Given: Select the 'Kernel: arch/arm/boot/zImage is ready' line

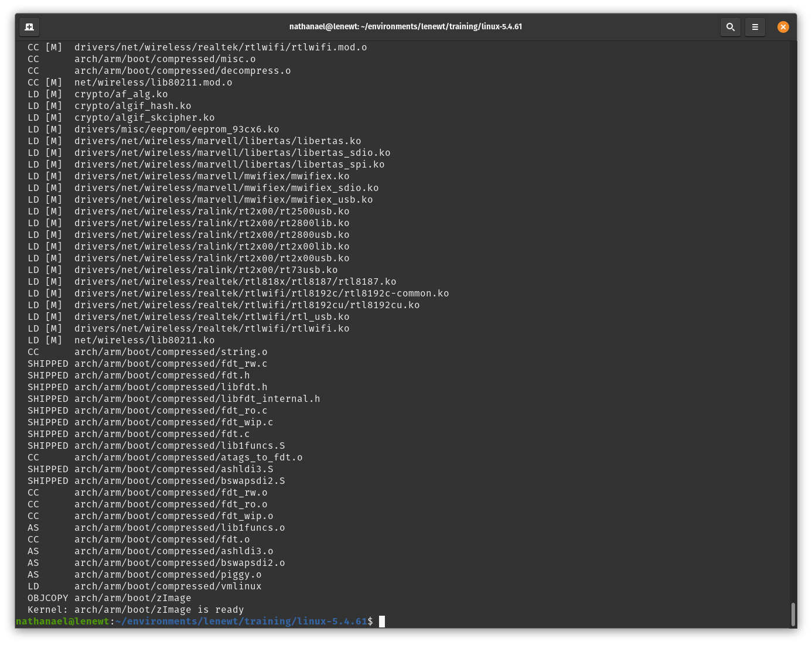Looking at the screenshot, I should [135, 609].
